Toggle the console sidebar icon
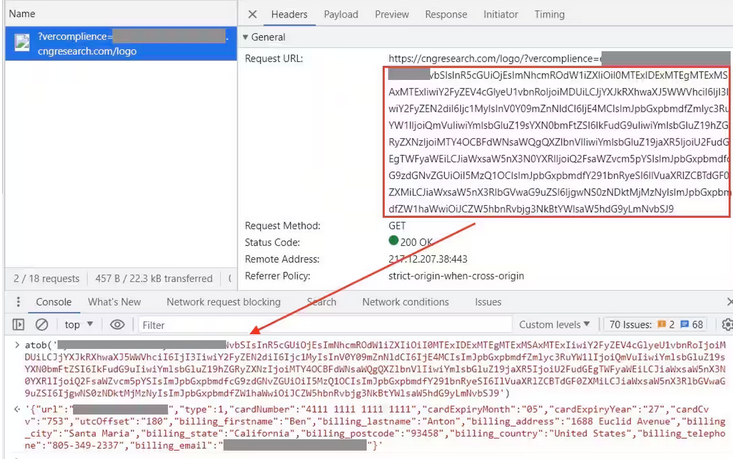 pyautogui.click(x=18, y=325)
